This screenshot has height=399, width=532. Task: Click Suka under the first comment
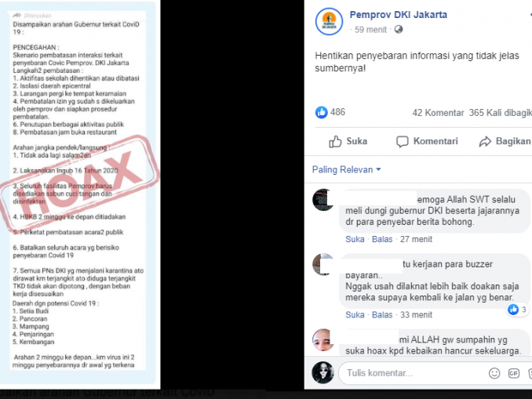[x=355, y=239]
